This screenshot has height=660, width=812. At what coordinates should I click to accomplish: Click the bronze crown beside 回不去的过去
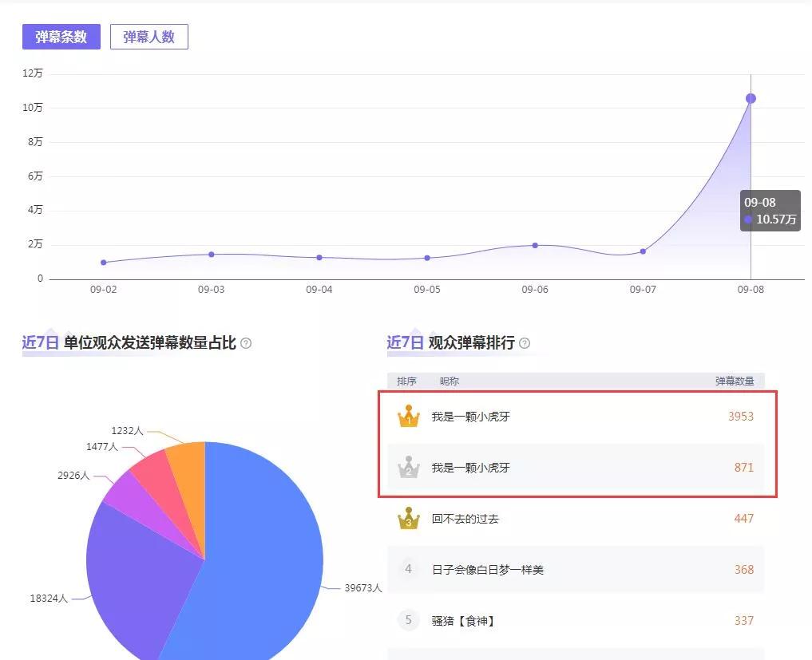pyautogui.click(x=409, y=519)
